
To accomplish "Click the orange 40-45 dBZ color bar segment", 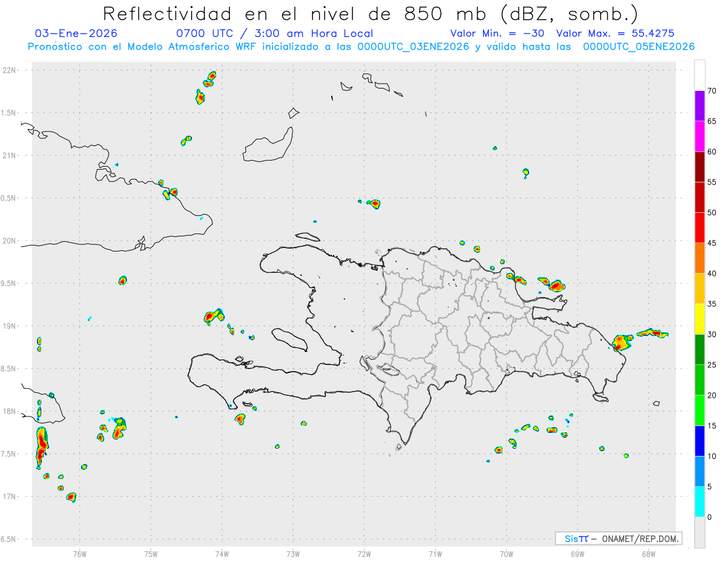I will coord(699,258).
